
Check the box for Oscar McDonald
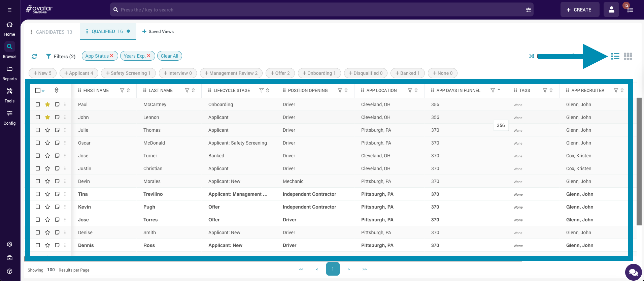[38, 143]
